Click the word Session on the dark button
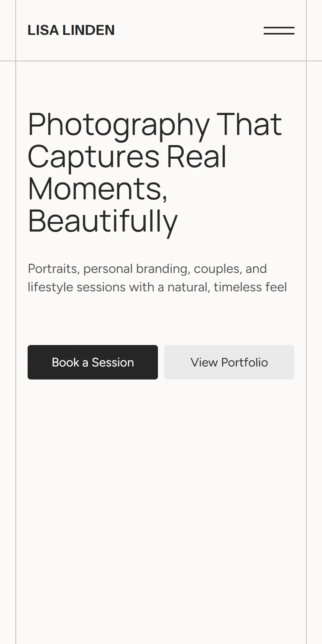The height and width of the screenshot is (644, 322). coord(113,362)
